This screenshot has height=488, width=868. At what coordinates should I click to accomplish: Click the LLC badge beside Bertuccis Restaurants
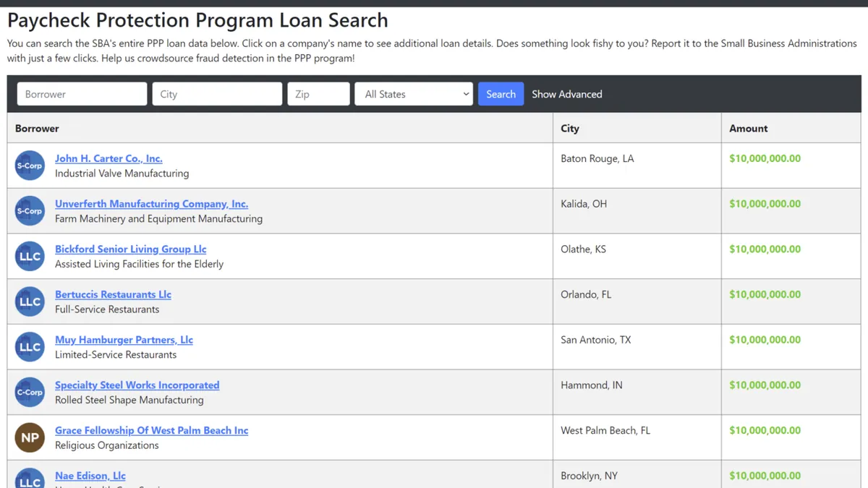coord(30,301)
